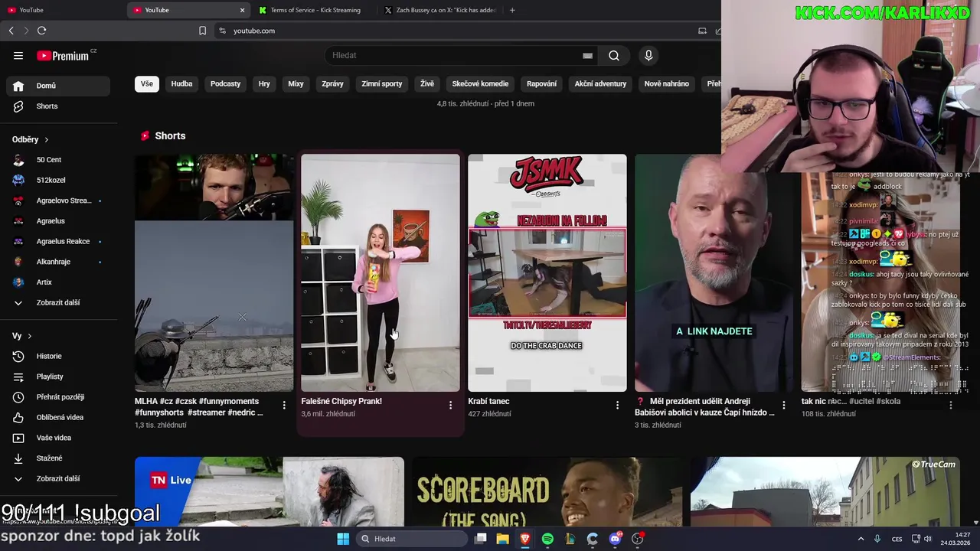
Task: Open Spotify from the taskbar
Action: coord(547,539)
